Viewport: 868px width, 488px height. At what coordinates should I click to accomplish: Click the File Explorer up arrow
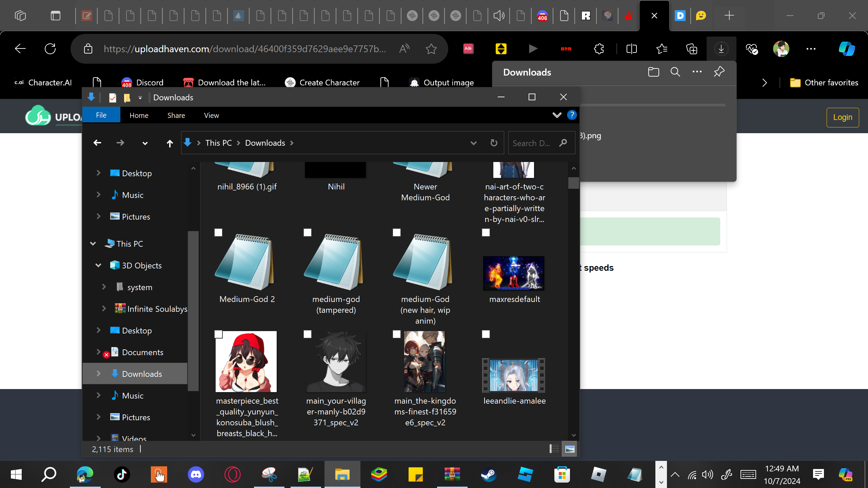(x=170, y=143)
